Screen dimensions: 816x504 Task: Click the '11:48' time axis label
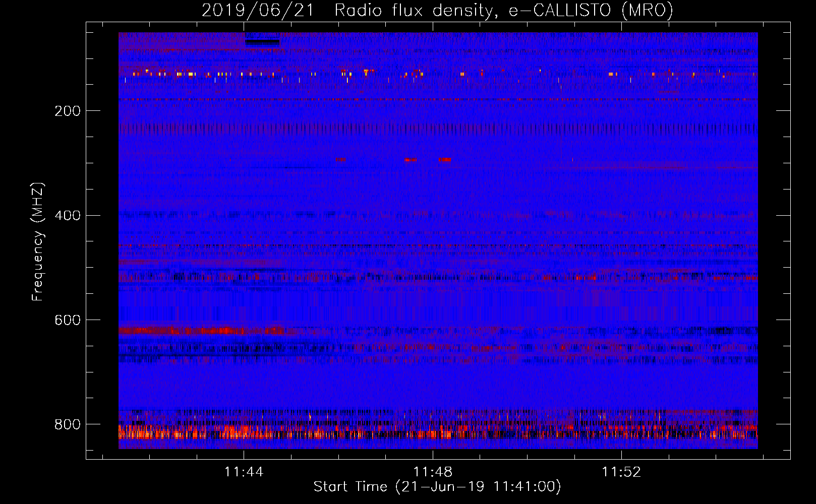[433, 472]
